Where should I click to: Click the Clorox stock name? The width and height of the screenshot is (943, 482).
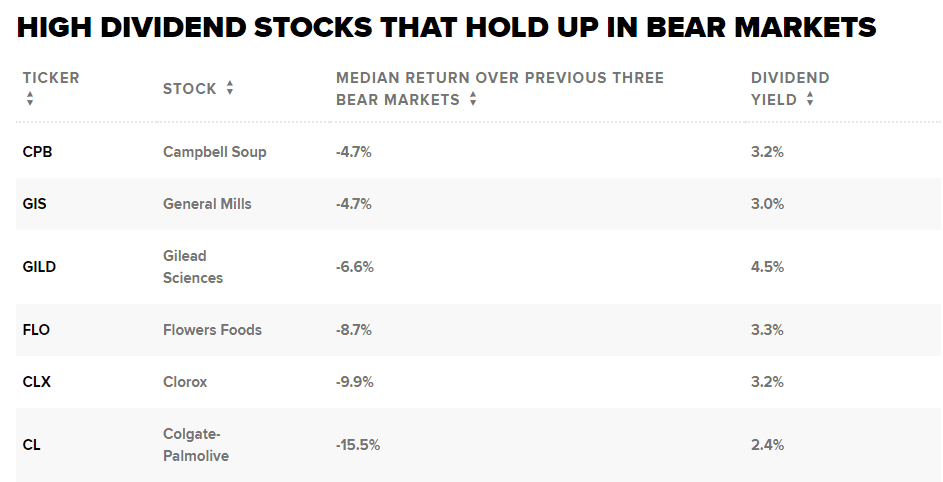185,382
